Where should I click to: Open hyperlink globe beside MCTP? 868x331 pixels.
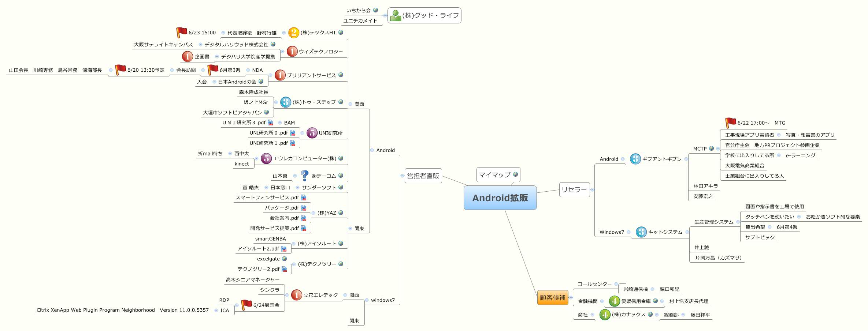tap(711, 148)
